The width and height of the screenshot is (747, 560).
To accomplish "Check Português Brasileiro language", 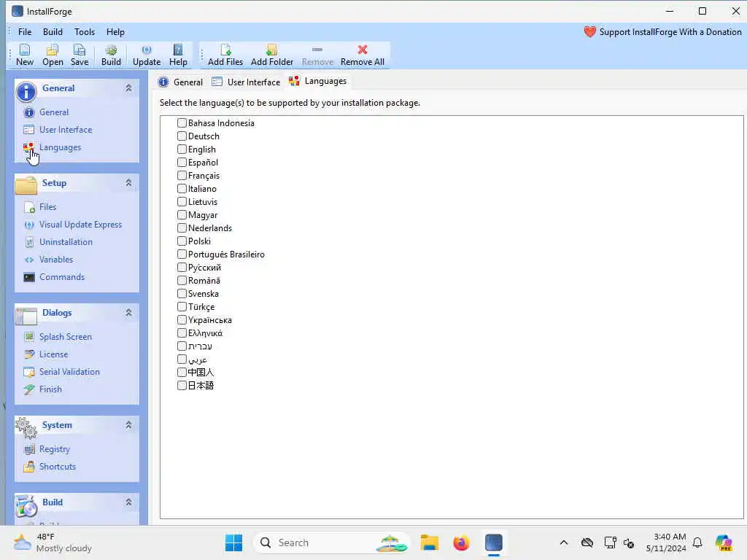I will click(x=182, y=254).
